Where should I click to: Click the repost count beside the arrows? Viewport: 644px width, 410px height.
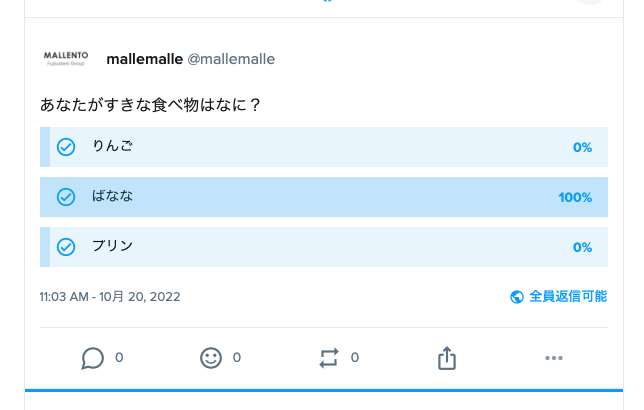[355, 357]
